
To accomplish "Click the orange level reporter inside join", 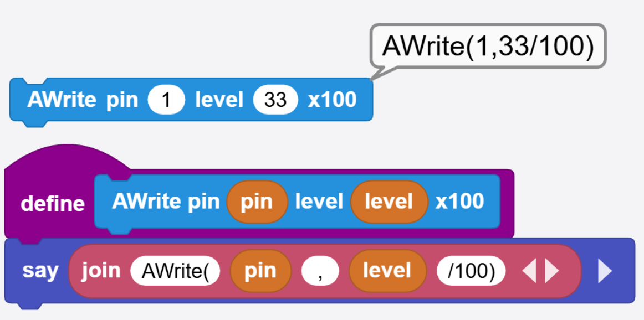I will coord(387,271).
